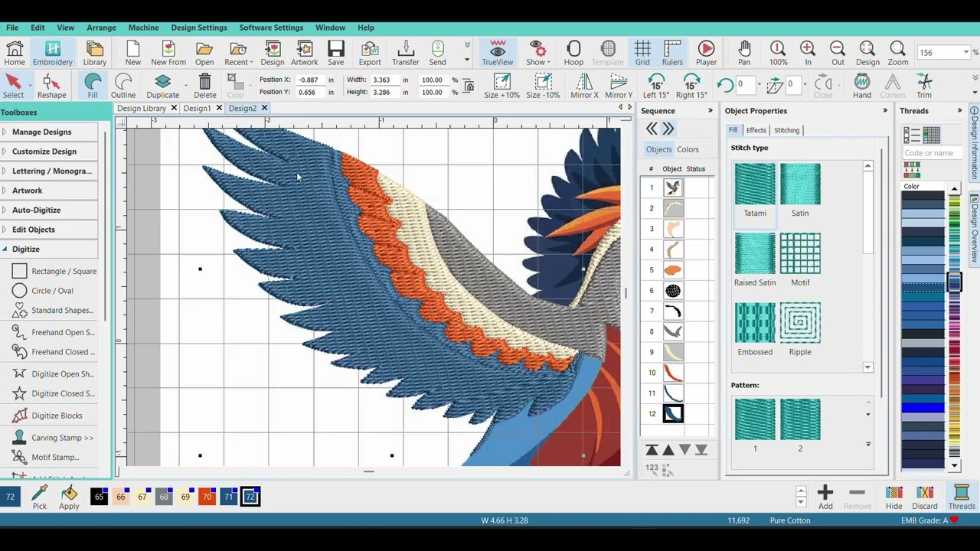This screenshot has height=551, width=980.
Task: Toggle TrueView display mode
Action: click(498, 53)
